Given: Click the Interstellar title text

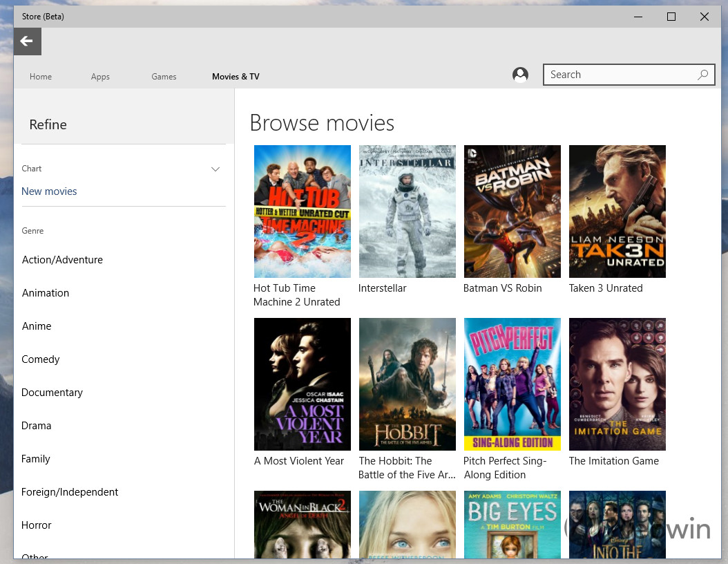Looking at the screenshot, I should [x=382, y=288].
